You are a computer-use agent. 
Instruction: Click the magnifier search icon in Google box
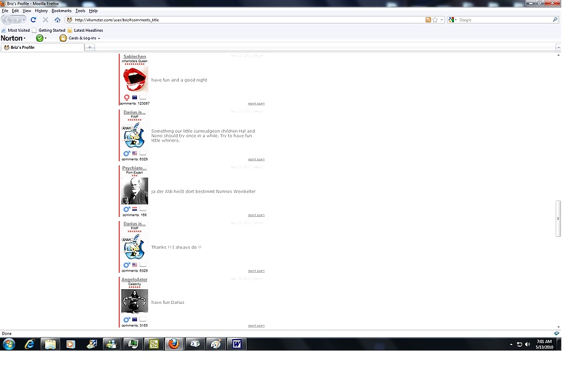click(554, 20)
